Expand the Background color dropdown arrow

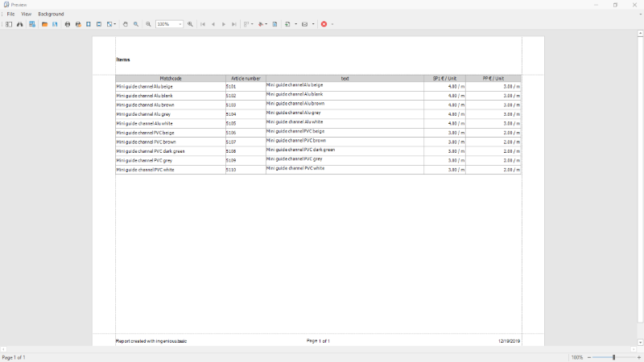tap(266, 24)
